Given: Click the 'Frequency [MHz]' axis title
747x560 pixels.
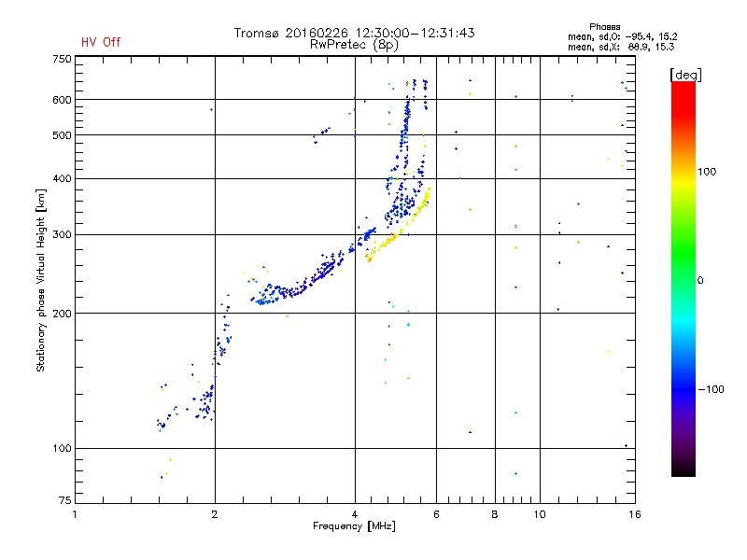Looking at the screenshot, I should tap(354, 526).
